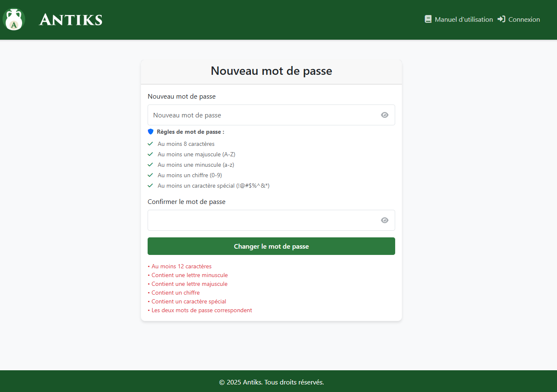The height and width of the screenshot is (392, 557).
Task: Open the Manuel d'utilisation page
Action: click(463, 19)
